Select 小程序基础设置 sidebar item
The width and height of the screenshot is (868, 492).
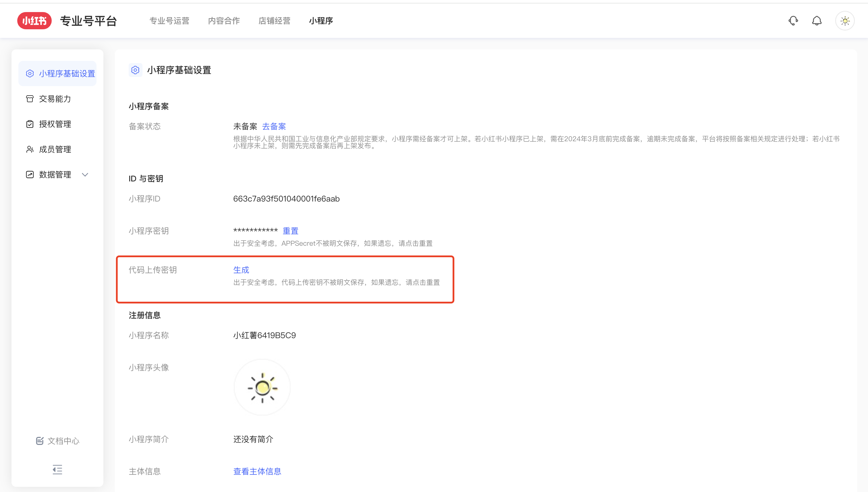(57, 73)
